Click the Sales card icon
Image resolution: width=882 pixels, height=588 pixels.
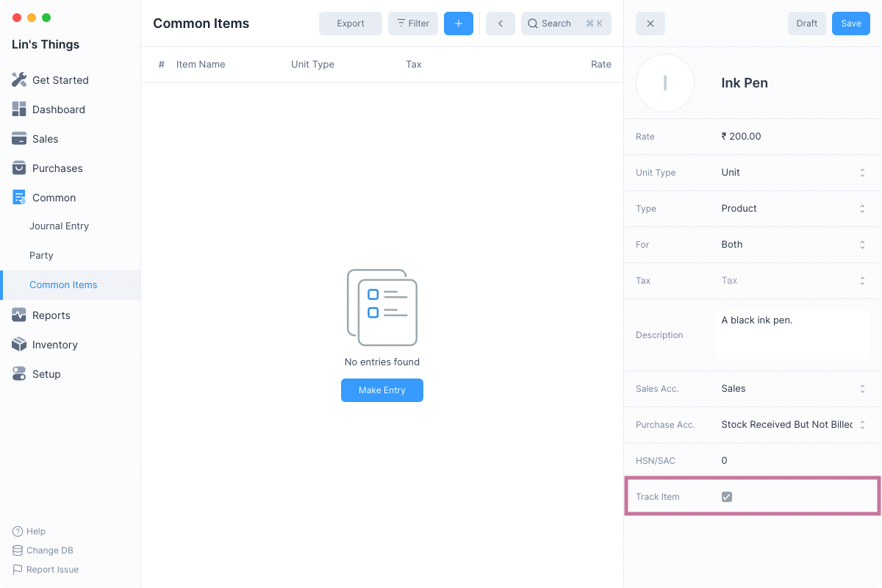(19, 139)
